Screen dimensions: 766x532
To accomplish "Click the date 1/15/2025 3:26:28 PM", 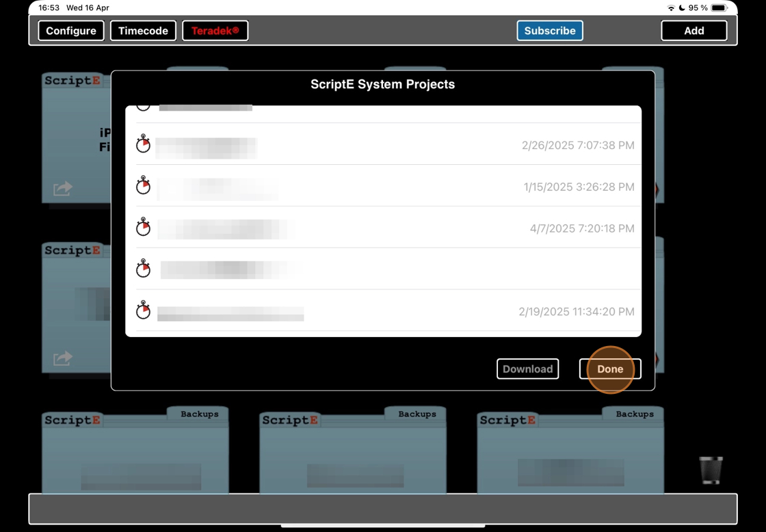I will (x=579, y=187).
